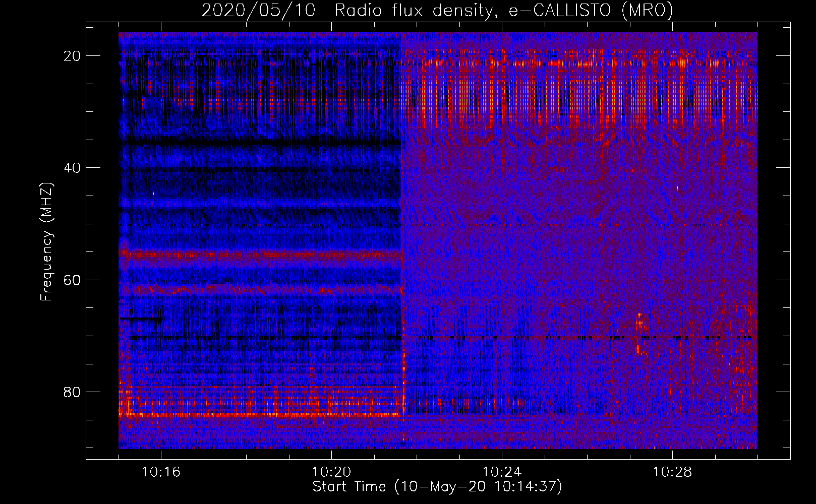
Task: Click the 20 MHz frequency tick label
Action: coord(73,56)
